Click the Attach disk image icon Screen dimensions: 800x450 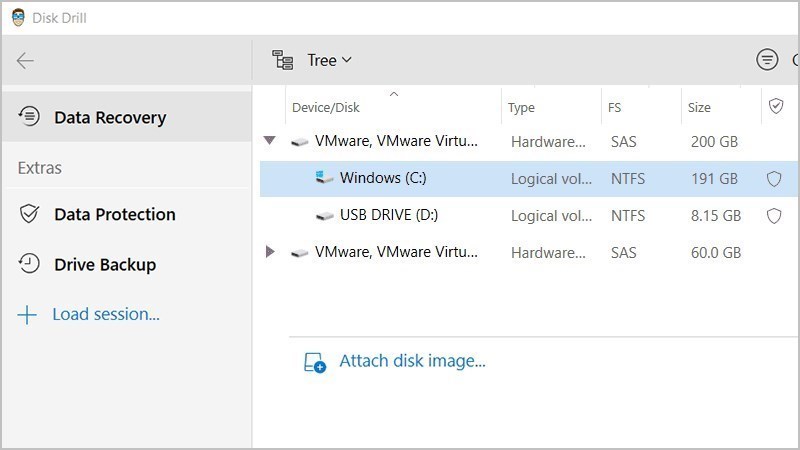point(314,362)
